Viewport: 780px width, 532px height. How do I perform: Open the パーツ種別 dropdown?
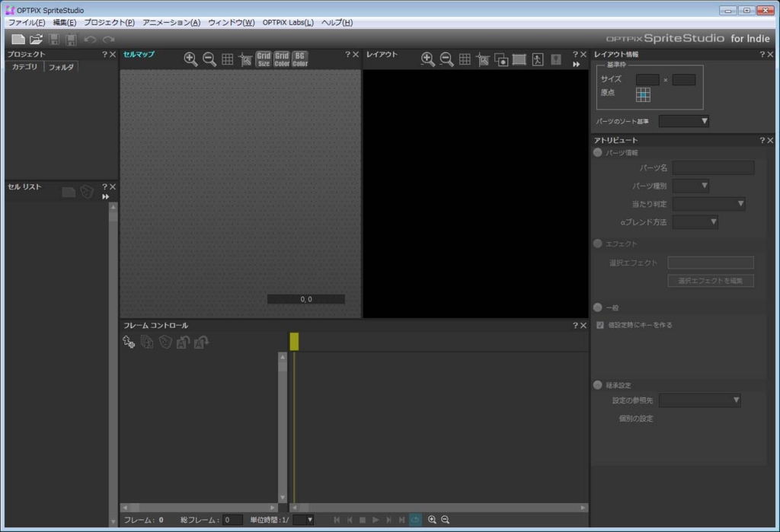[x=690, y=186]
